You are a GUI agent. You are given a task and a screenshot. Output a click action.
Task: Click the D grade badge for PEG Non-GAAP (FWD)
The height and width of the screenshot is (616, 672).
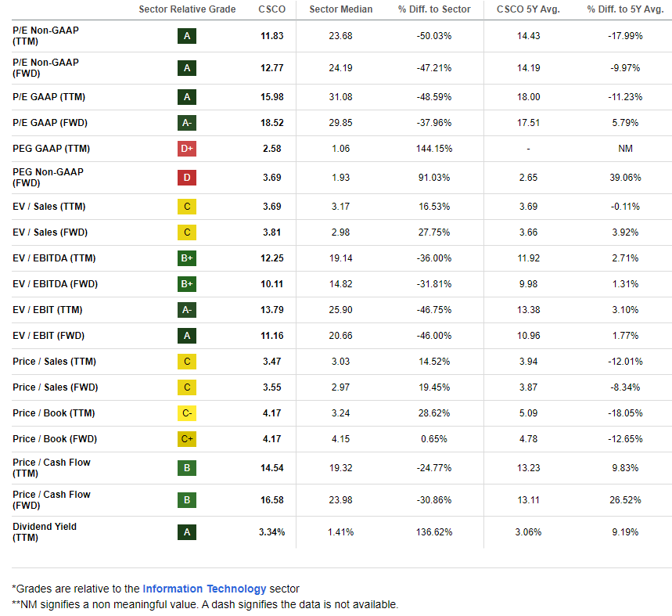click(187, 178)
